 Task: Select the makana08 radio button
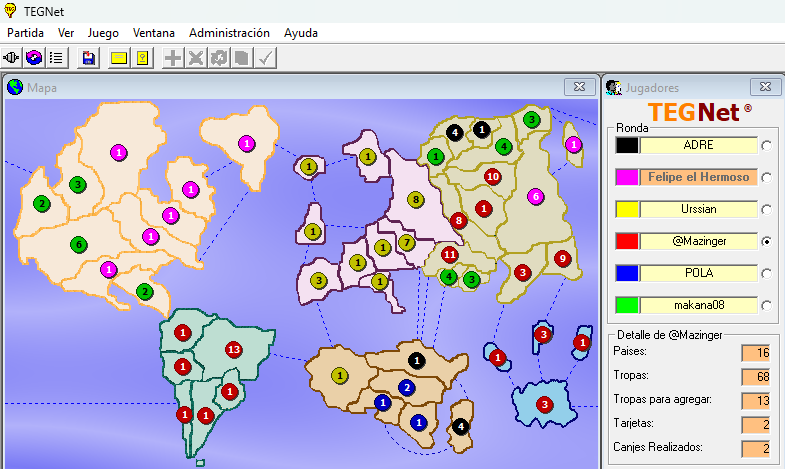tap(767, 305)
